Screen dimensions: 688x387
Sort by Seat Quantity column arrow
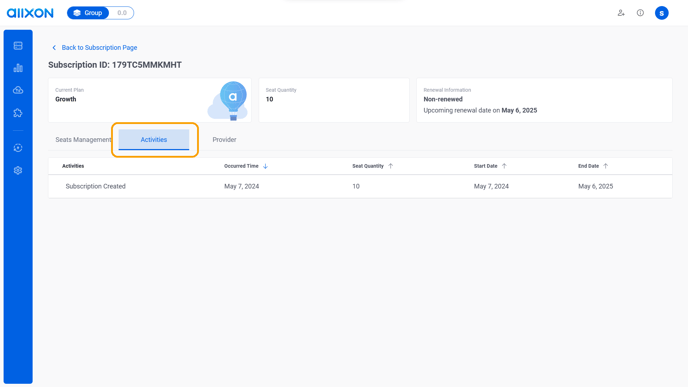click(391, 166)
